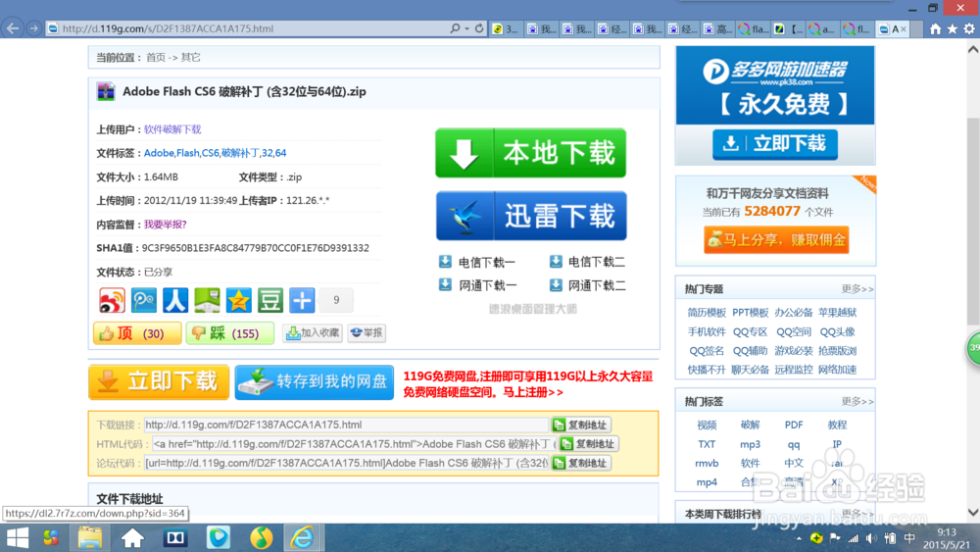Open the Windows Start button
980x552 pixels.
[x=17, y=537]
